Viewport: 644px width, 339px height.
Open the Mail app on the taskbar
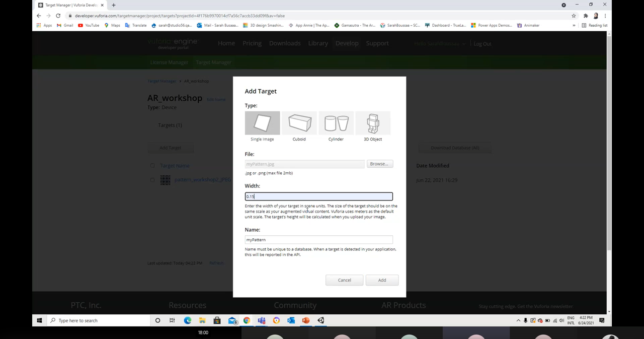232,320
